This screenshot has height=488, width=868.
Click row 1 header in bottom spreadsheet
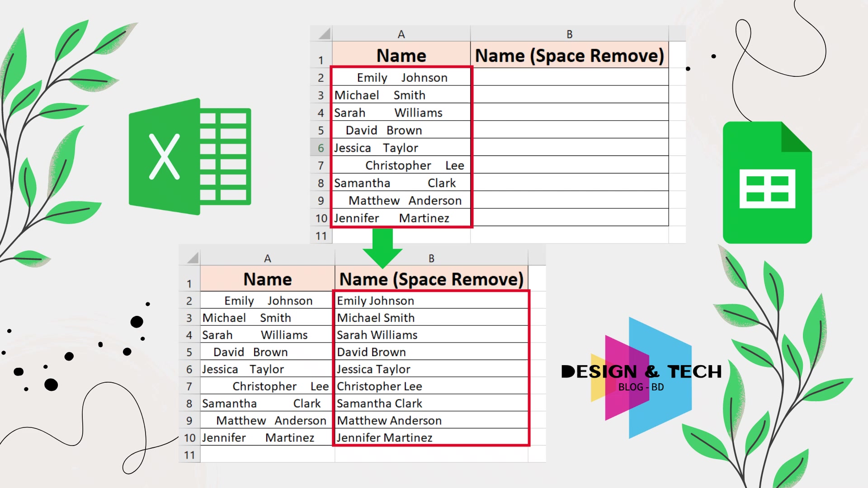click(x=189, y=279)
